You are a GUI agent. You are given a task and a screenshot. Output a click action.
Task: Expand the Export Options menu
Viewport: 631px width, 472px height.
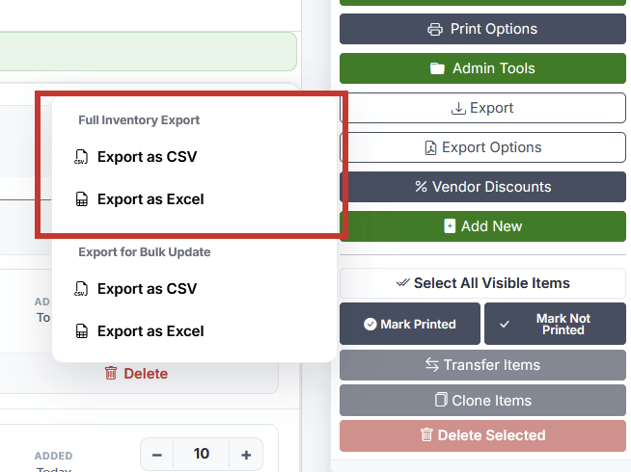[483, 148]
